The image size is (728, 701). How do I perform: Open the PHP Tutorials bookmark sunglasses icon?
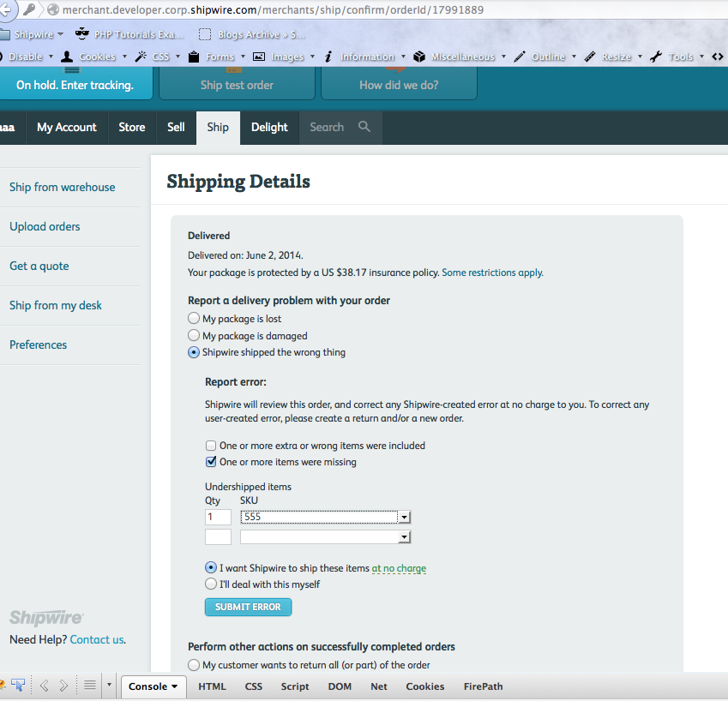click(82, 34)
